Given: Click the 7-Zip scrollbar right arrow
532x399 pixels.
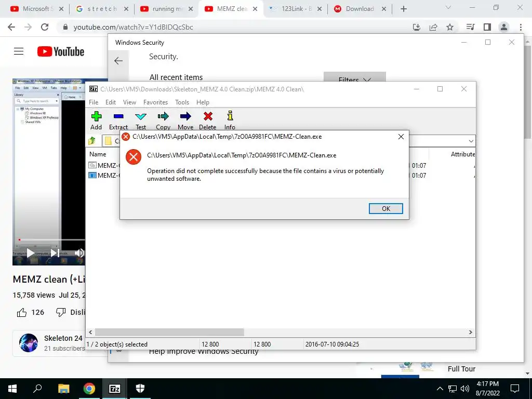Looking at the screenshot, I should 470,332.
